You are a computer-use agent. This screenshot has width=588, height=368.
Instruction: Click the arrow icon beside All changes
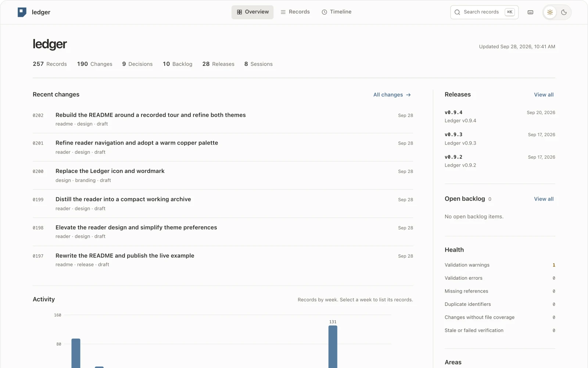tap(408, 95)
